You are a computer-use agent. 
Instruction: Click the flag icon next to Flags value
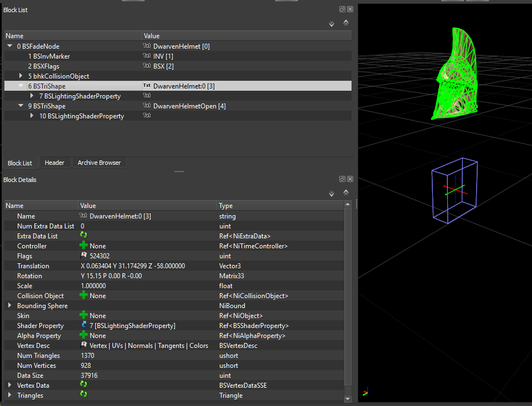coord(84,255)
